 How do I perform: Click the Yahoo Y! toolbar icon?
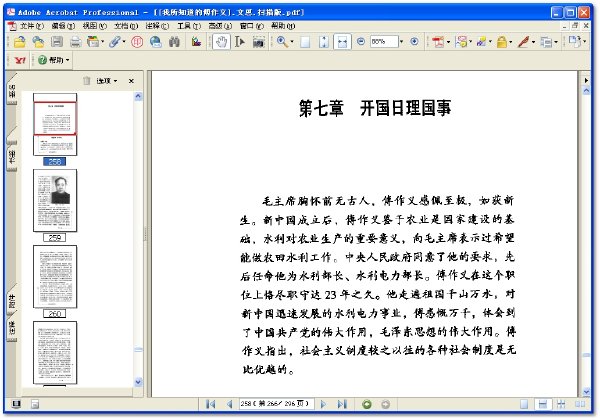pos(20,60)
